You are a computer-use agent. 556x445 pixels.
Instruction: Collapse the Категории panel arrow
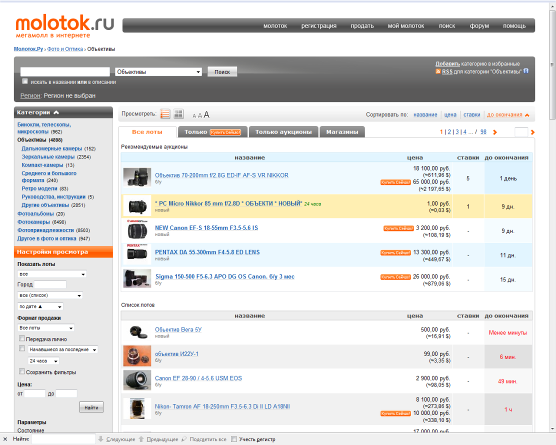coord(56,112)
